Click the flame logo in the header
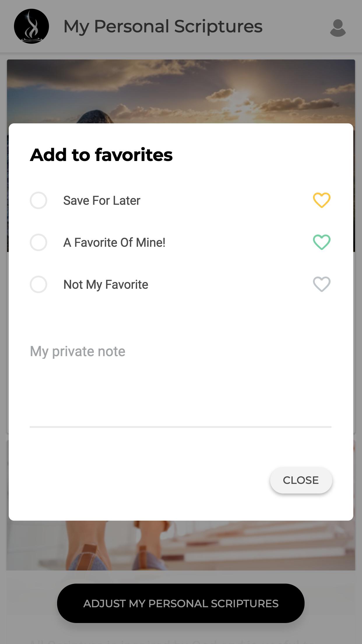 tap(31, 26)
